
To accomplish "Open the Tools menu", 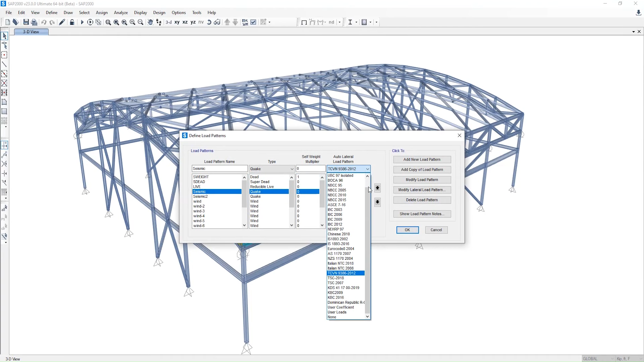I will pyautogui.click(x=197, y=12).
